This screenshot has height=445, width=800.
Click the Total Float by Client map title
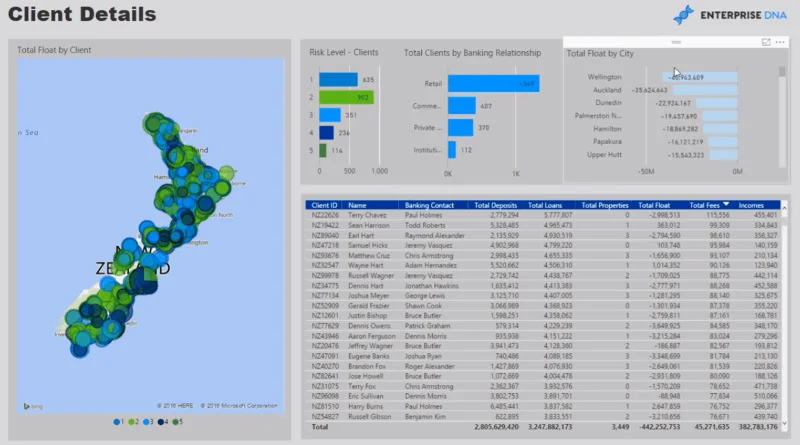(54, 50)
